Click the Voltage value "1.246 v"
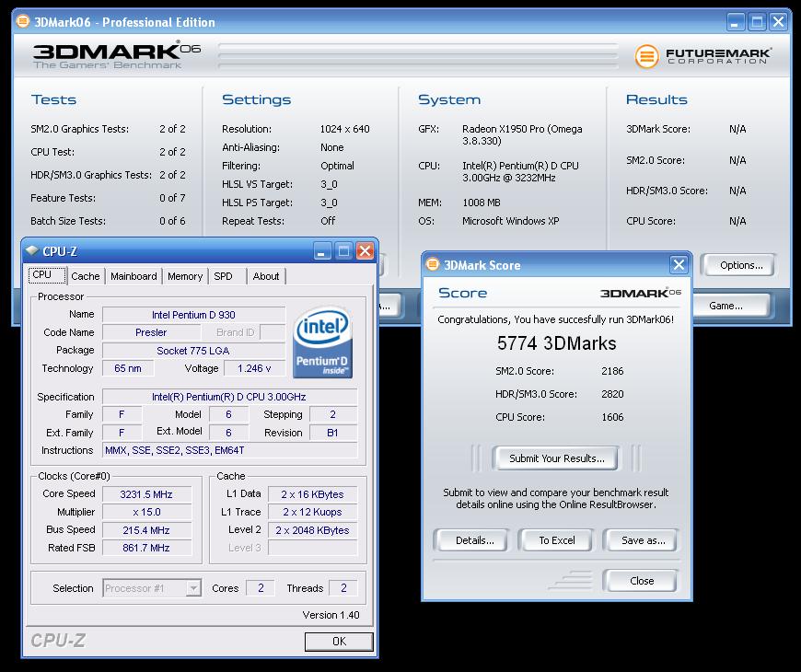The height and width of the screenshot is (672, 801). point(254,368)
